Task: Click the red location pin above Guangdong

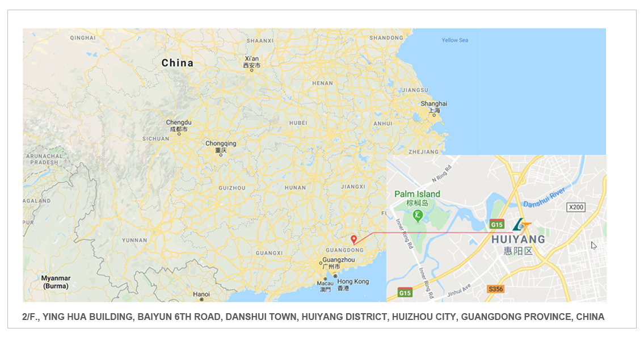Action: (353, 240)
